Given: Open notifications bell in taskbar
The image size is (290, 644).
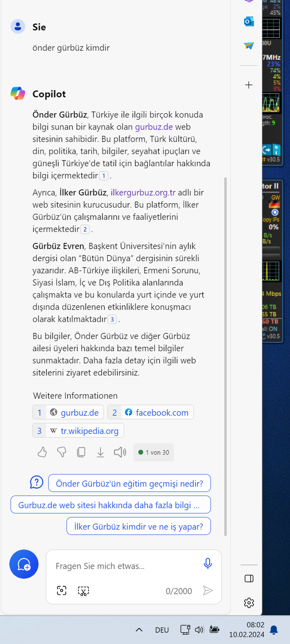Looking at the screenshot, I should click(x=274, y=630).
